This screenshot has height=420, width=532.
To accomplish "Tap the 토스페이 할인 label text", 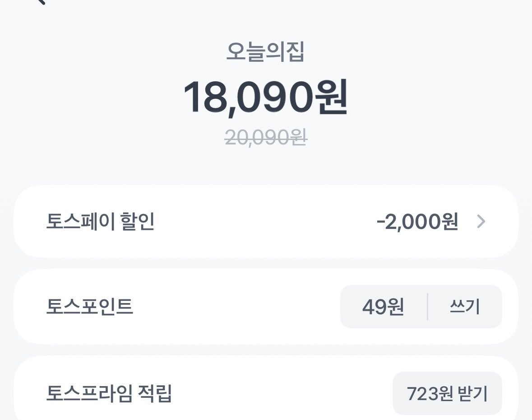I will pyautogui.click(x=100, y=221).
